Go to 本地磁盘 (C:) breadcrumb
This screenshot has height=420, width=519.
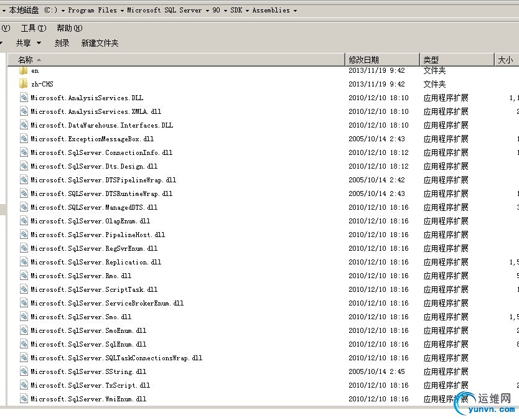coord(33,10)
